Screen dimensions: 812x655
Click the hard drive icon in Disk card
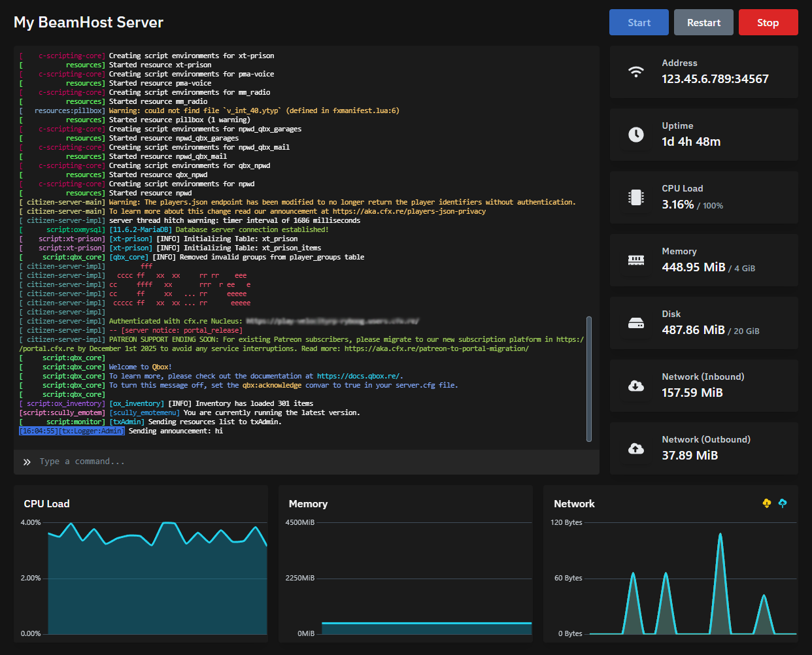coord(636,323)
